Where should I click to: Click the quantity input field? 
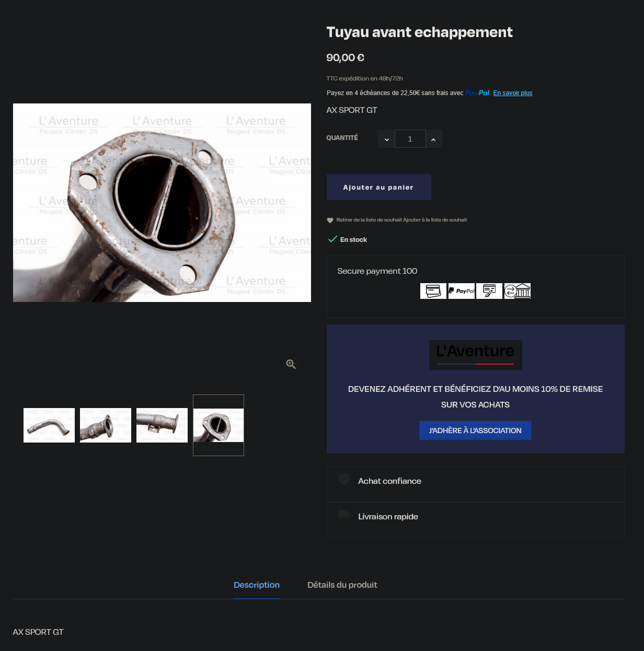[410, 139]
